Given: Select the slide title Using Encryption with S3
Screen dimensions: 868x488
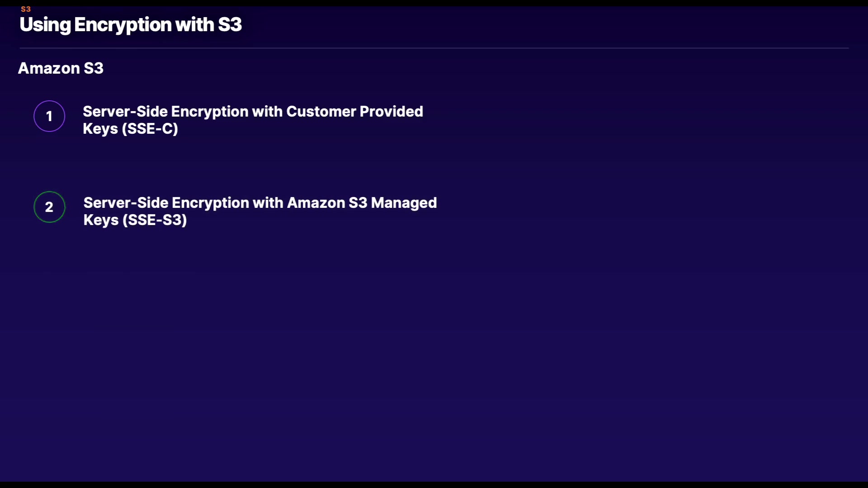Looking at the screenshot, I should click(131, 25).
